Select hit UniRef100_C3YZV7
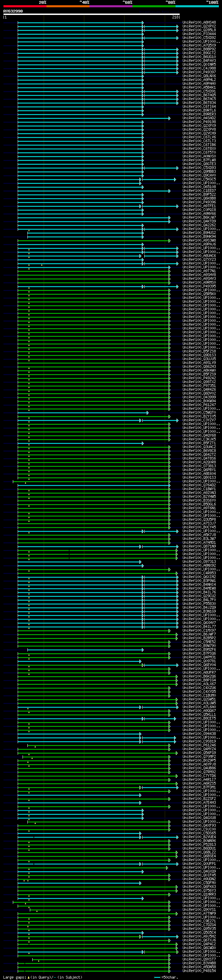 click(199, 420)
